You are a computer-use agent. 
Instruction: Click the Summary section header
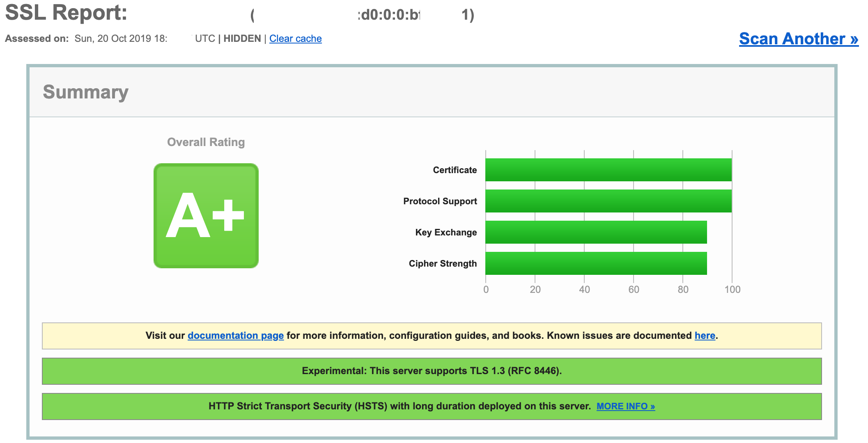(x=86, y=91)
